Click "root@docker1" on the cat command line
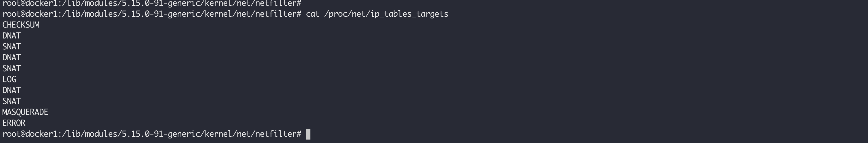Screen dimensions: 868x143 [30, 14]
